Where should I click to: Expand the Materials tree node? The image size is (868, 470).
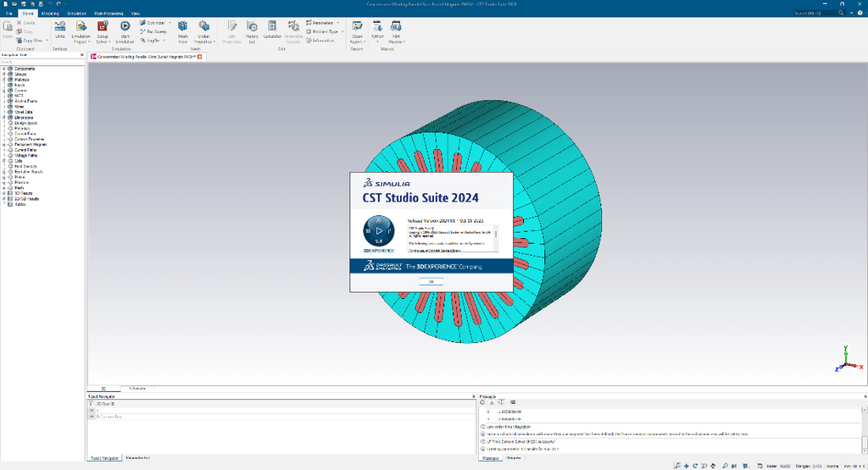point(4,80)
